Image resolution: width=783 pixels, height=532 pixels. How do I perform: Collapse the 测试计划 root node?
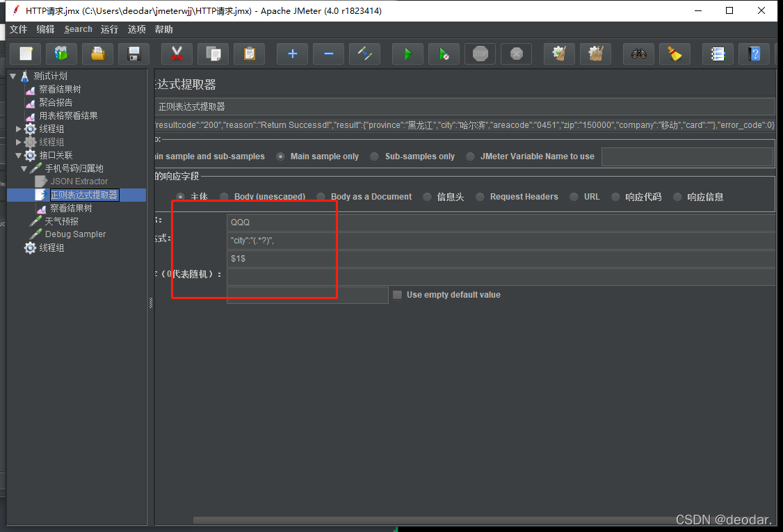point(13,76)
